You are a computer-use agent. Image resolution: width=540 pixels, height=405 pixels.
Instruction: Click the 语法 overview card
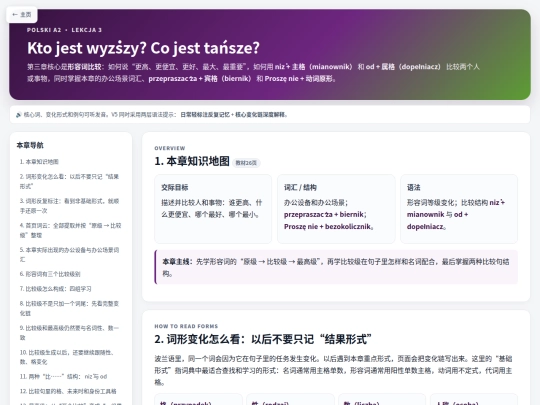point(459,209)
